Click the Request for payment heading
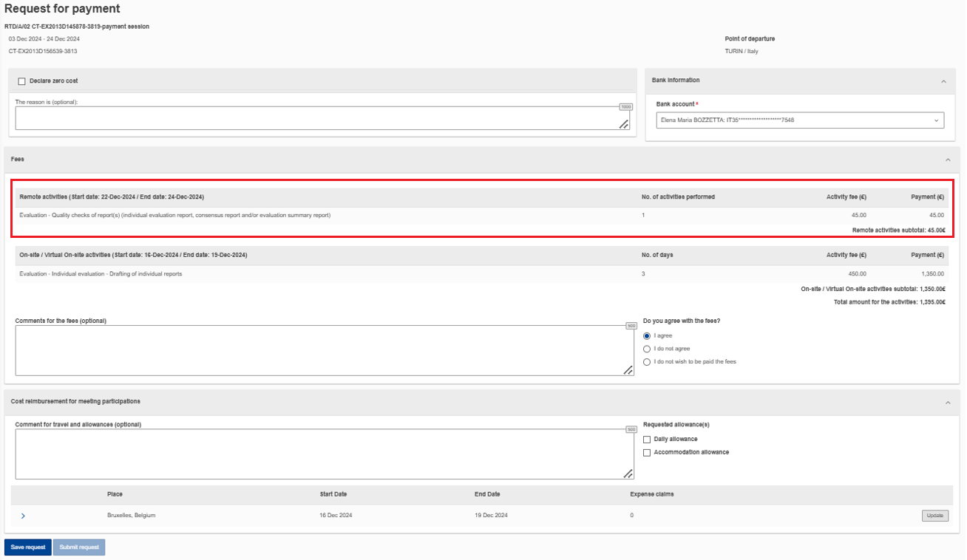Viewport: 967px width, 560px height. (x=62, y=9)
